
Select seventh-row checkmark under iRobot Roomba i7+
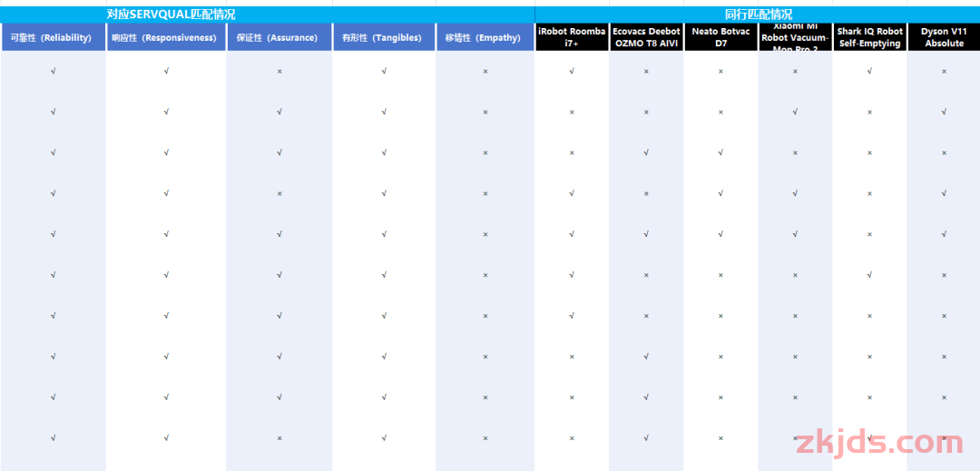[572, 316]
